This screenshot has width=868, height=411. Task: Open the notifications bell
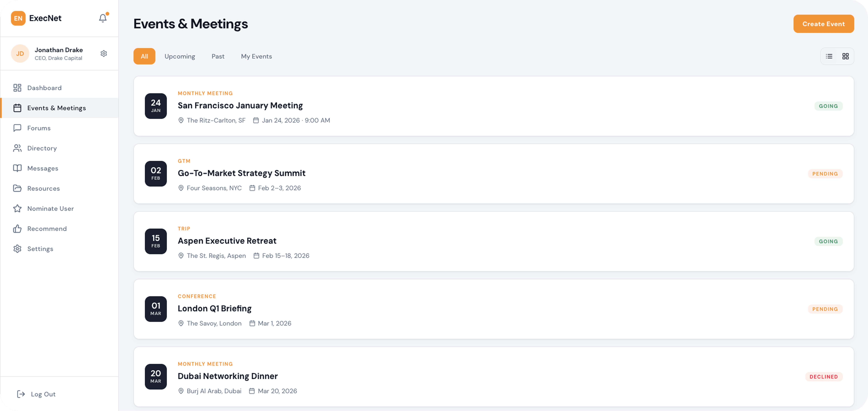click(103, 18)
